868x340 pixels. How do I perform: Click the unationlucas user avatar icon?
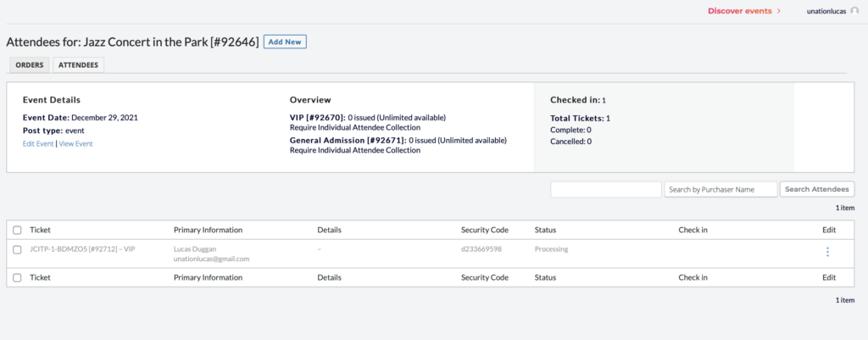pyautogui.click(x=854, y=10)
